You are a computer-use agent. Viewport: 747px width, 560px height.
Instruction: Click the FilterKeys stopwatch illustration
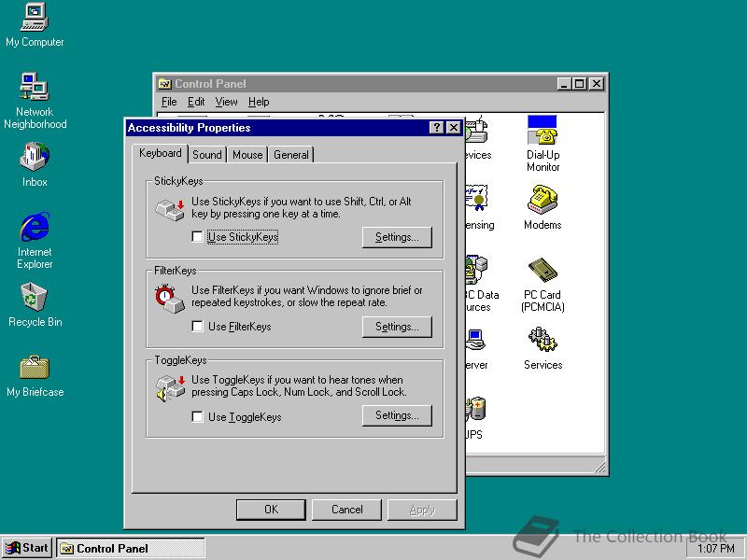click(170, 299)
